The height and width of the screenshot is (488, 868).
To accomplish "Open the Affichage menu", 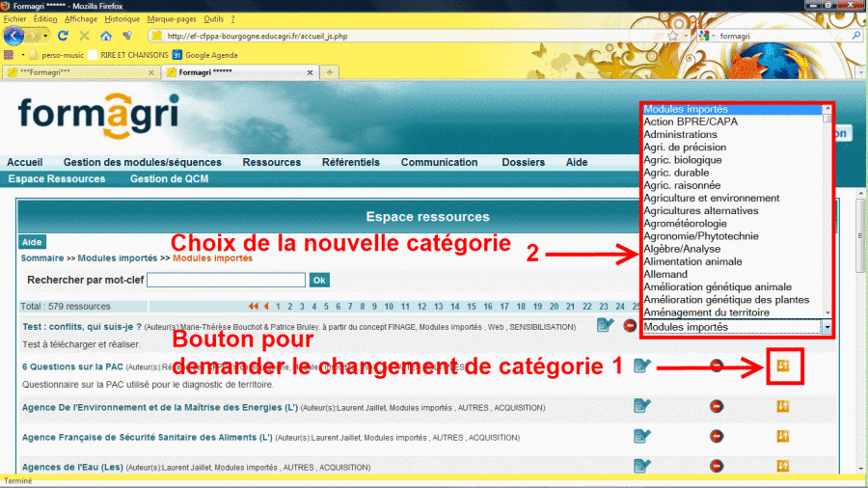I will (x=81, y=19).
